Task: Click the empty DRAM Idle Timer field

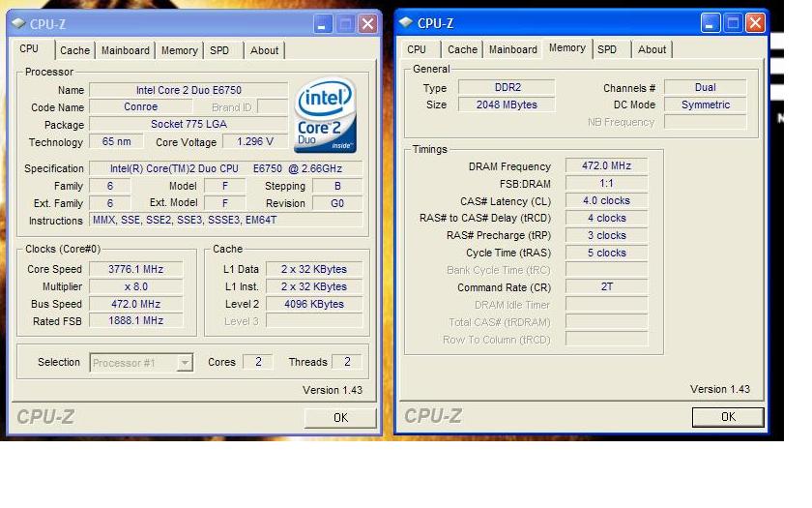Action: coord(606,304)
